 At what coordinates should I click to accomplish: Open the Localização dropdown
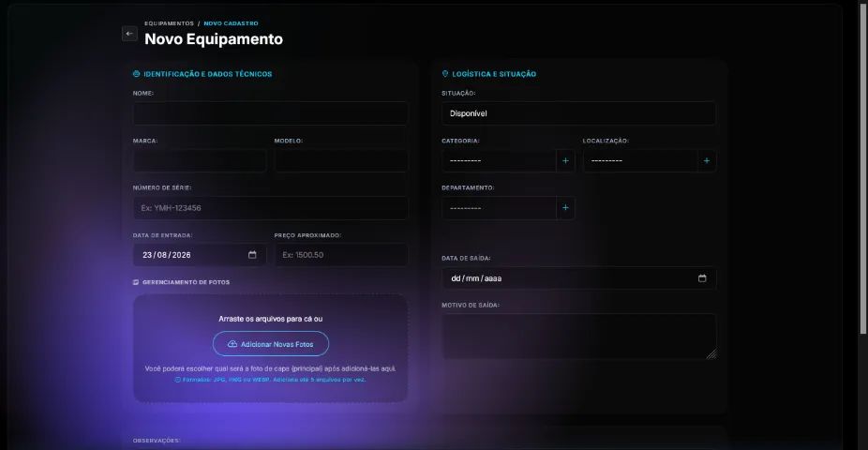[x=640, y=160]
